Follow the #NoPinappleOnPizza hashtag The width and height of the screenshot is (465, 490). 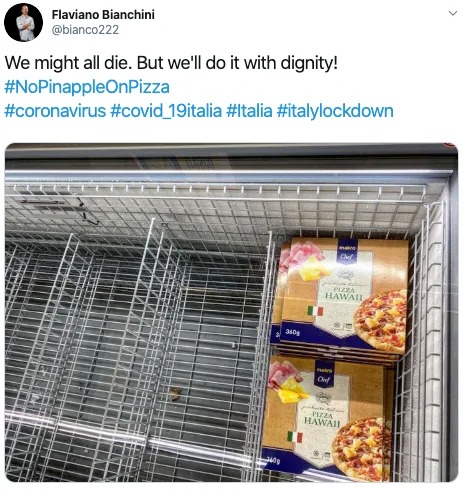pos(87,87)
